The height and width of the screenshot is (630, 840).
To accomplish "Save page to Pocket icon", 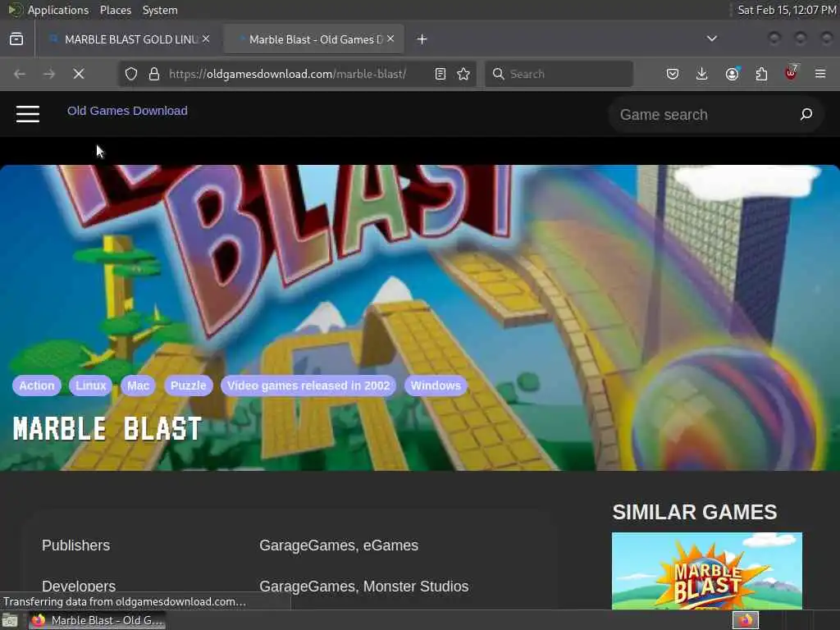I will [673, 74].
